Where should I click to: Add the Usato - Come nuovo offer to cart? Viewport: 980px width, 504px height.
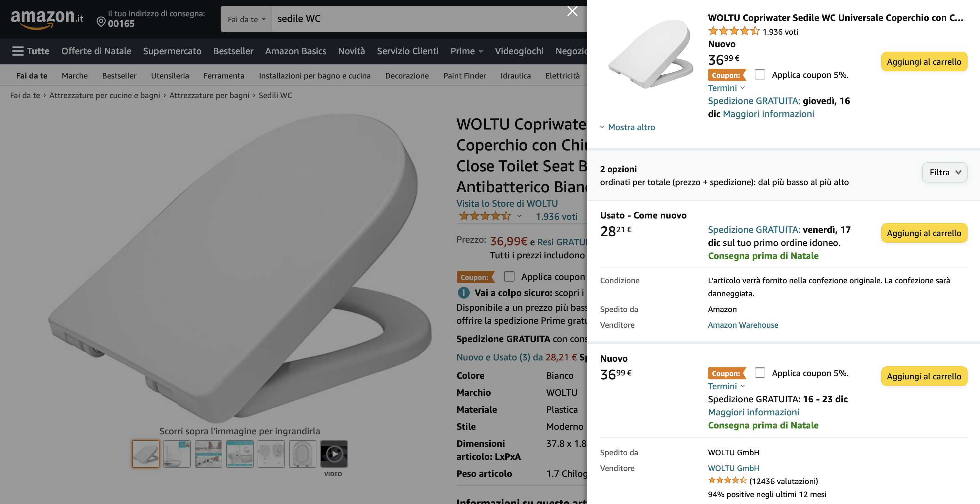(924, 233)
